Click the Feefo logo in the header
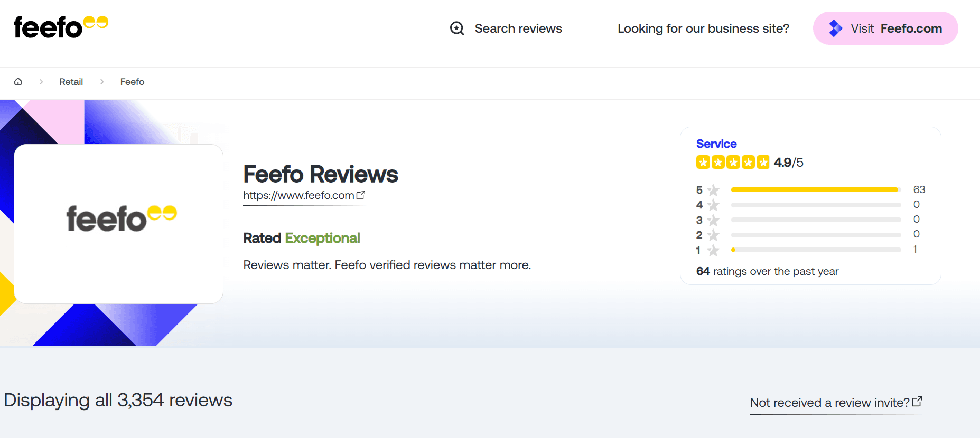Viewport: 980px width, 438px height. tap(61, 27)
